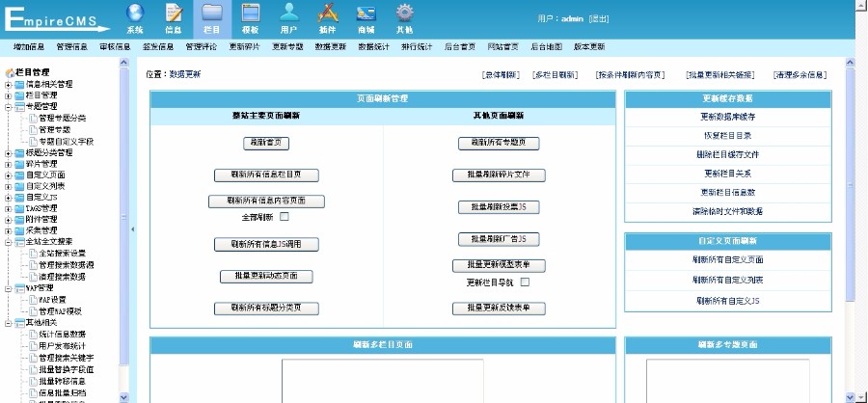Click the 退出 logout link

[x=599, y=19]
